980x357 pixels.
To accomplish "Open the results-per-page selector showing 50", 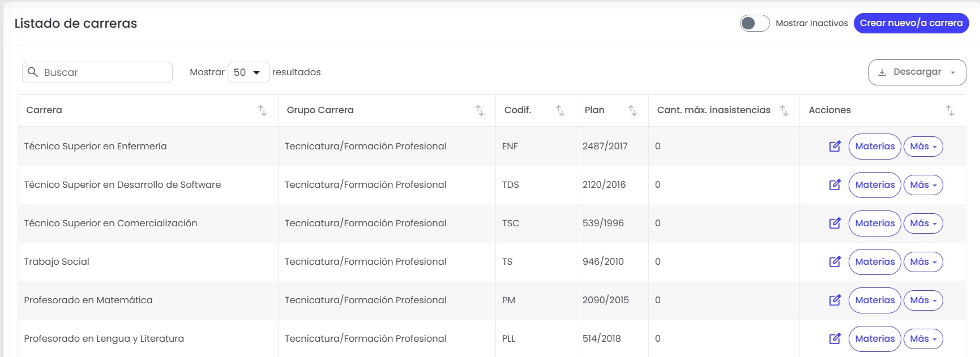I will pos(249,72).
